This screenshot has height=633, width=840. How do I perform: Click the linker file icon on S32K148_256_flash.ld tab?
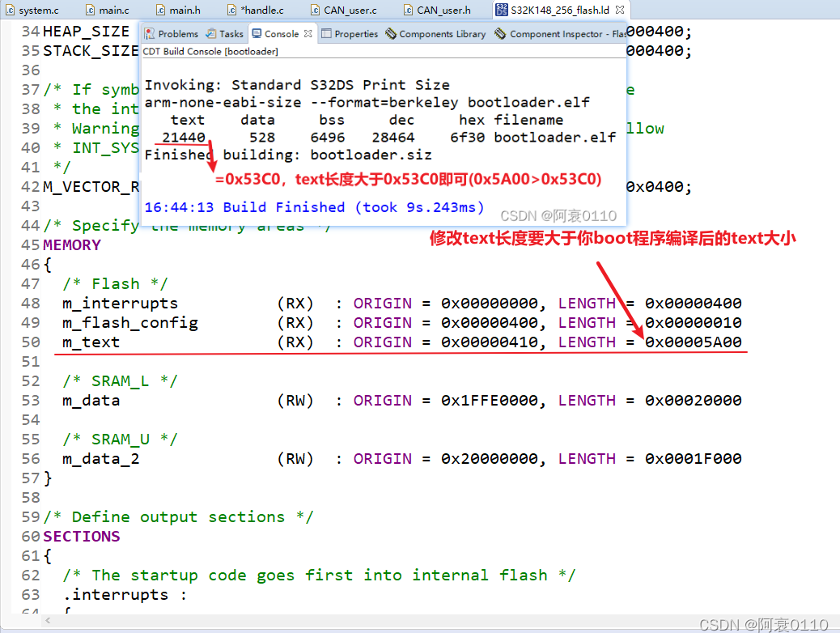pos(502,11)
